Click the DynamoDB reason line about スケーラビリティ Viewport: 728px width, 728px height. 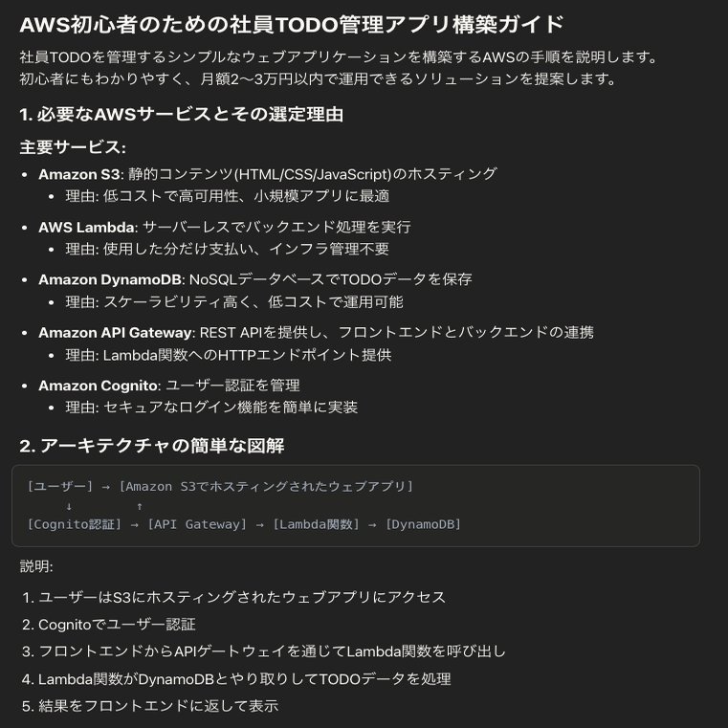click(x=234, y=302)
